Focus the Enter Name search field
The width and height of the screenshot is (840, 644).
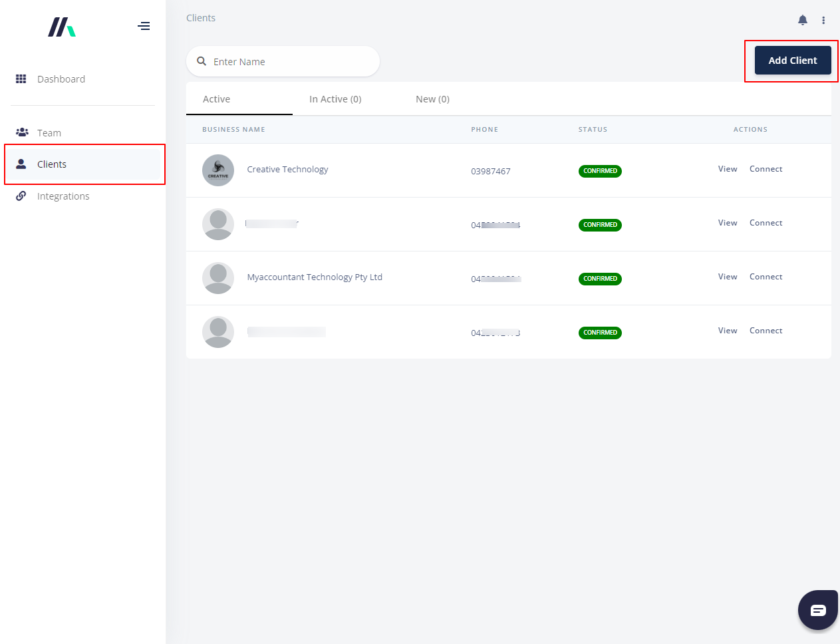(293, 62)
